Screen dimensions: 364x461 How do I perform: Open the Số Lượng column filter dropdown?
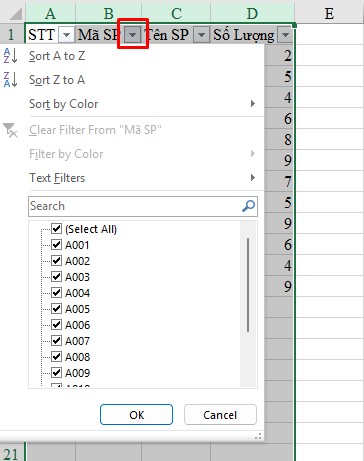pos(285,35)
